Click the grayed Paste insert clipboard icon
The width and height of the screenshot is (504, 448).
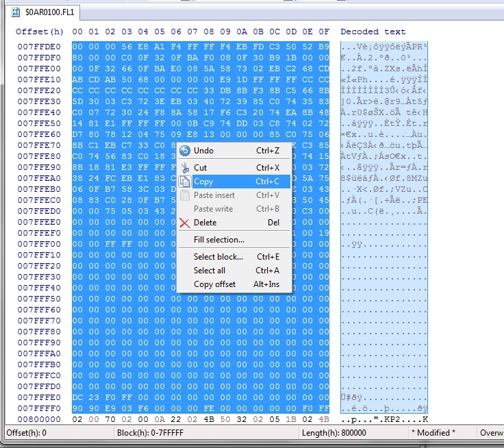click(185, 195)
